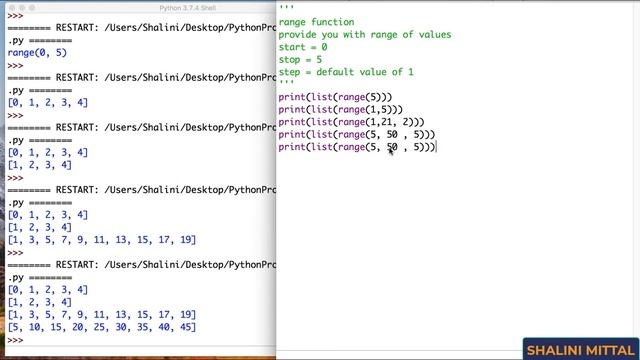Click the shell prompt after the 5-to-45 list

[x=15, y=340]
